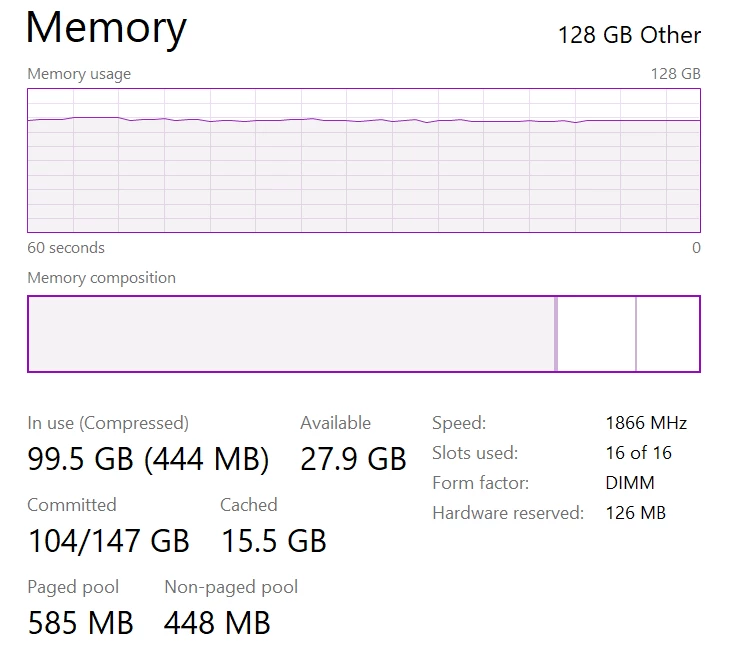Click the Slots used 16 of 16 value
731x664 pixels.
tap(638, 453)
